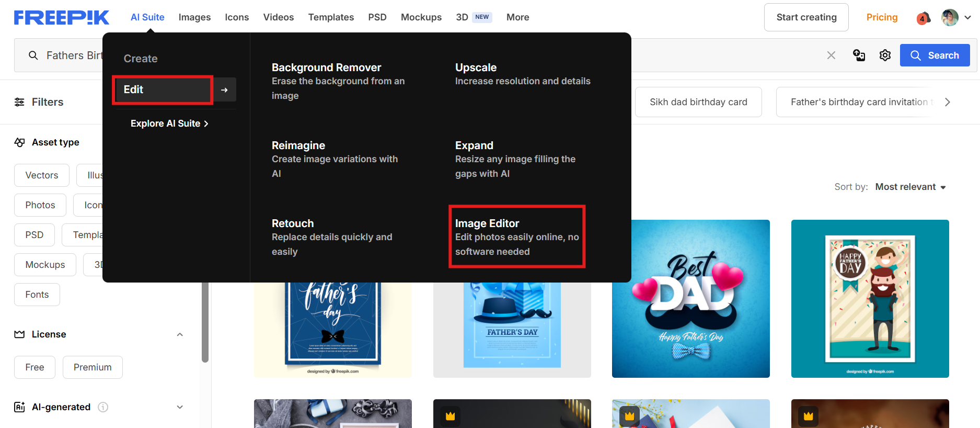Click the premium crown on the floral thumbnail
The height and width of the screenshot is (428, 980).
point(629,416)
